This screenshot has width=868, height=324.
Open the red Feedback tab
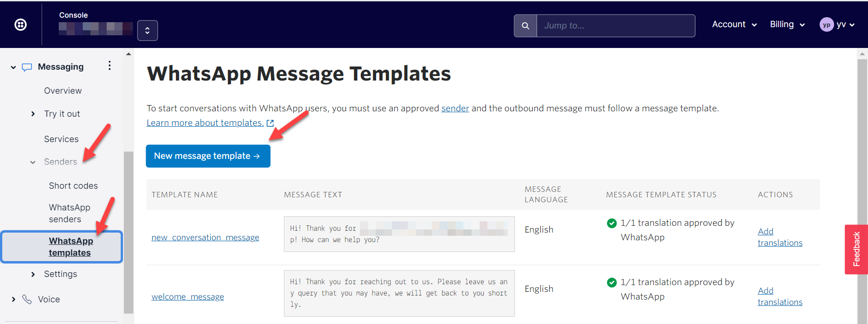point(856,249)
